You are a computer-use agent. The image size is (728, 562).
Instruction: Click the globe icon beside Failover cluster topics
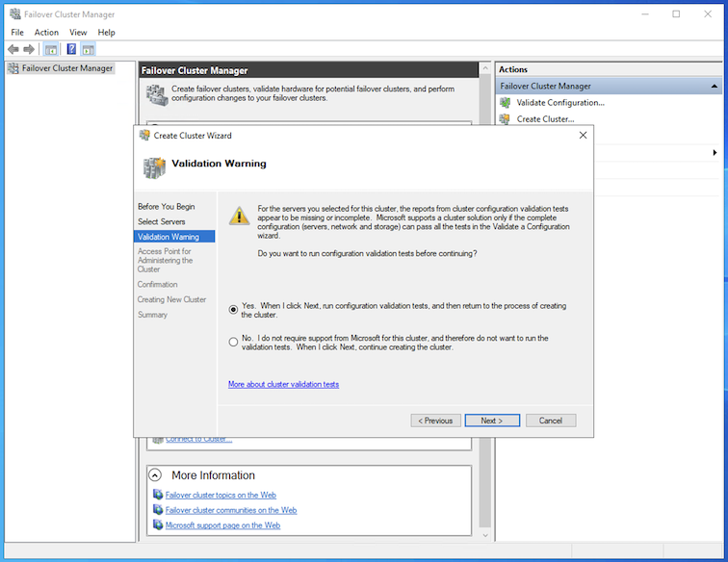158,495
